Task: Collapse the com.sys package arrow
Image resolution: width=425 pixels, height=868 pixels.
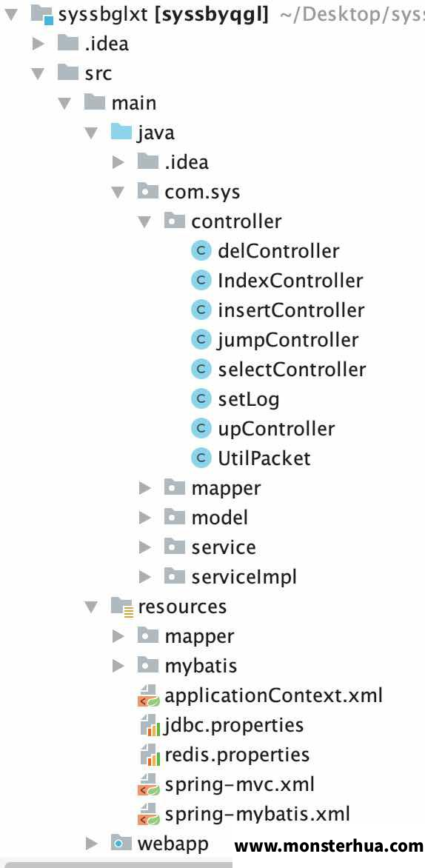Action: pyautogui.click(x=118, y=192)
